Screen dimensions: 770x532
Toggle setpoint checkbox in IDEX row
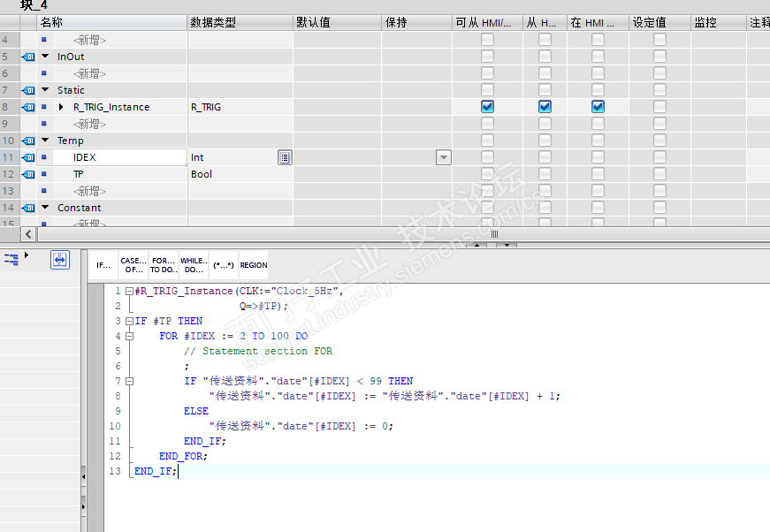pyautogui.click(x=660, y=157)
